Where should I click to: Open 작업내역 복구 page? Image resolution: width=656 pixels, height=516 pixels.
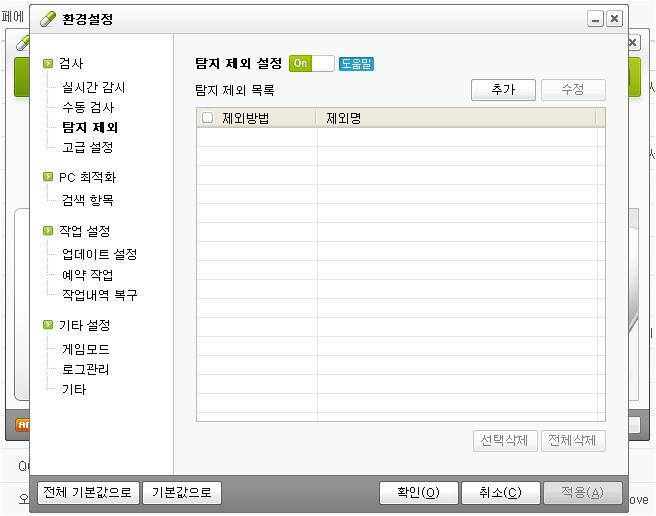pyautogui.click(x=100, y=295)
